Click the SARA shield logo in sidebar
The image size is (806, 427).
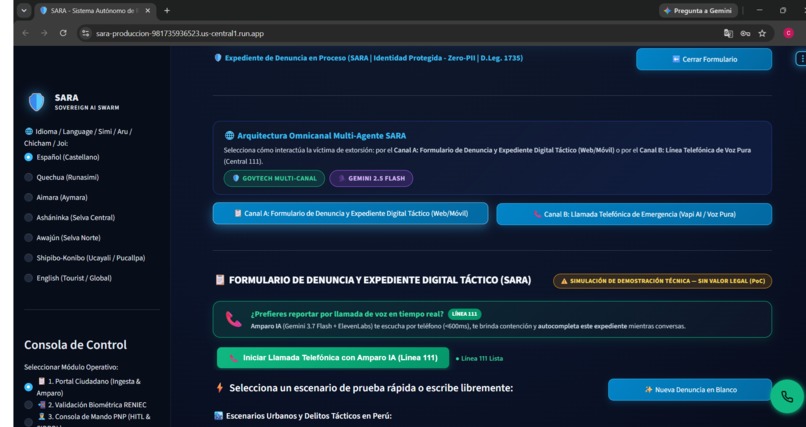(36, 102)
